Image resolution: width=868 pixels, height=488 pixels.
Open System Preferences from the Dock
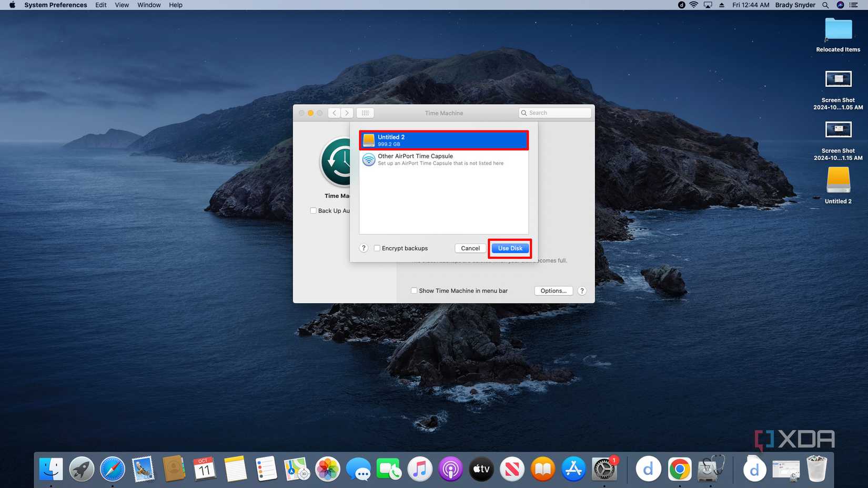click(604, 469)
